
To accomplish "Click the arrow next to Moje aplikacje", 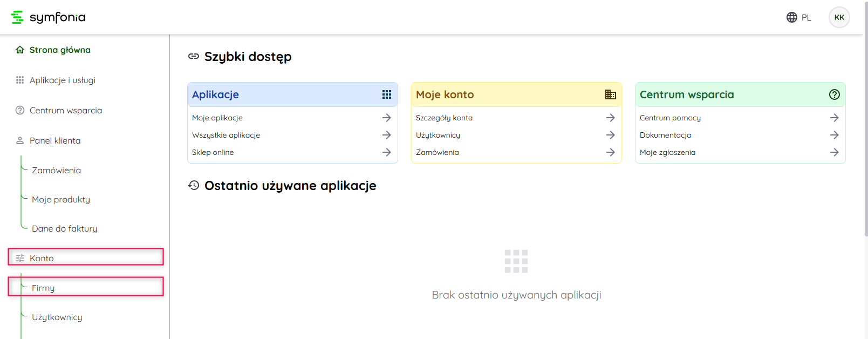I will tap(386, 118).
